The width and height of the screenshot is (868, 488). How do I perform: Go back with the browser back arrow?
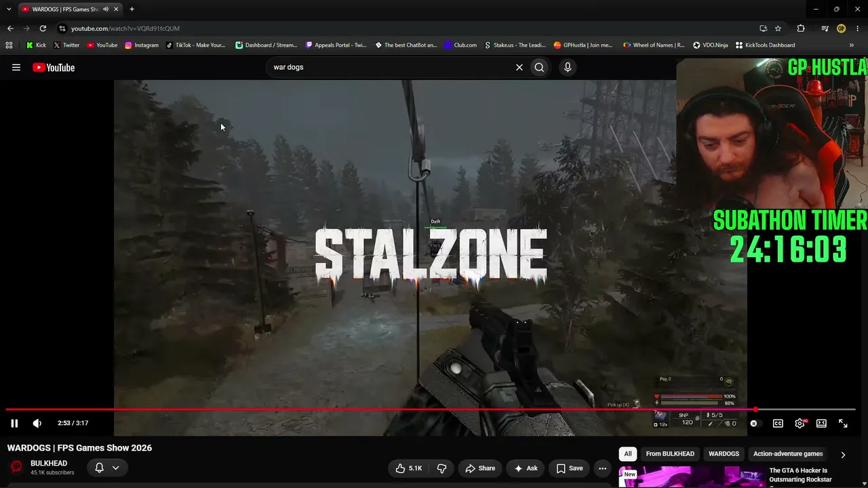[x=10, y=28]
